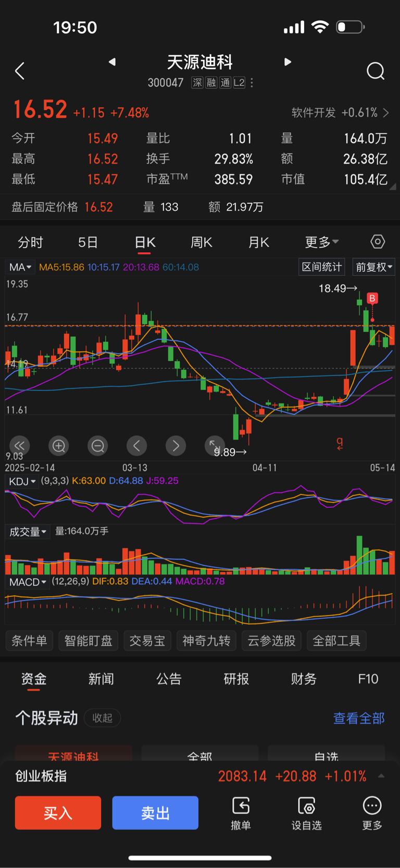Viewport: 400px width, 868px height.
Task: Open the KDJ indicator dropdown
Action: (x=22, y=481)
